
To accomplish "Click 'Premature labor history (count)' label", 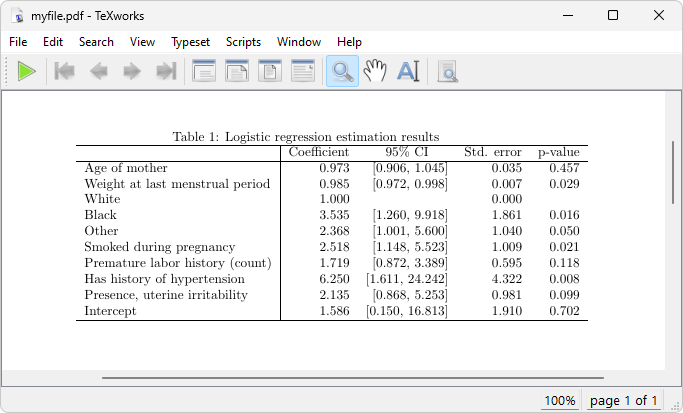I will click(178, 263).
